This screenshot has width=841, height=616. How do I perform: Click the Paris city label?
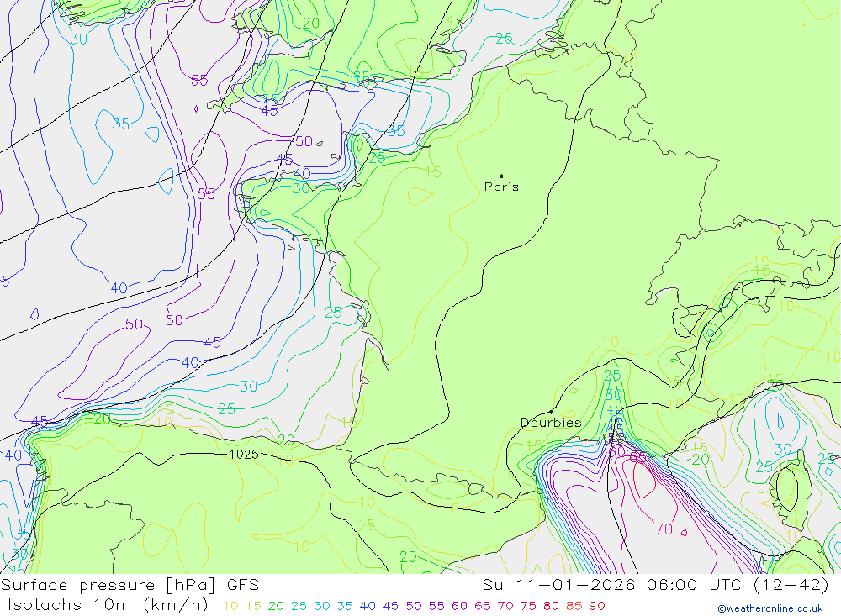click(x=501, y=187)
